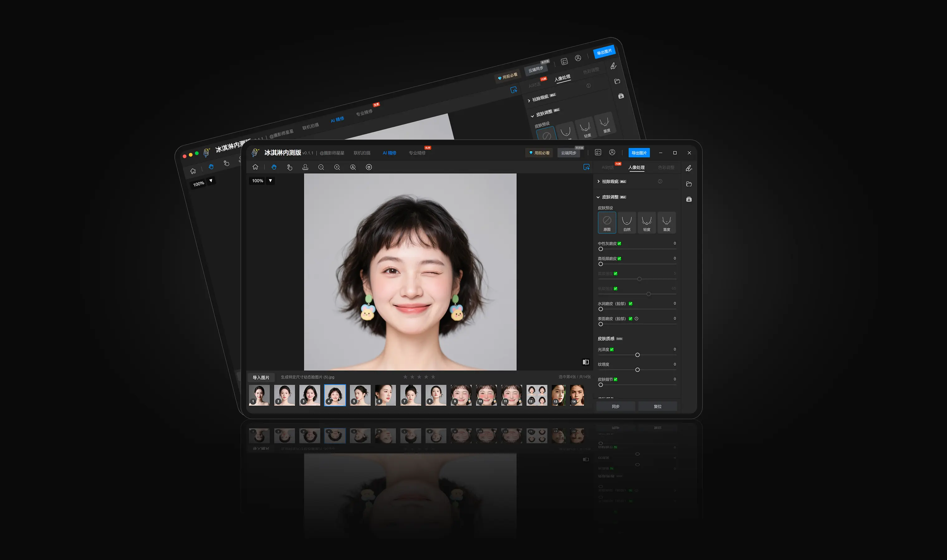Click the 导出图片 export button
Screen dimensions: 947x560
(639, 153)
